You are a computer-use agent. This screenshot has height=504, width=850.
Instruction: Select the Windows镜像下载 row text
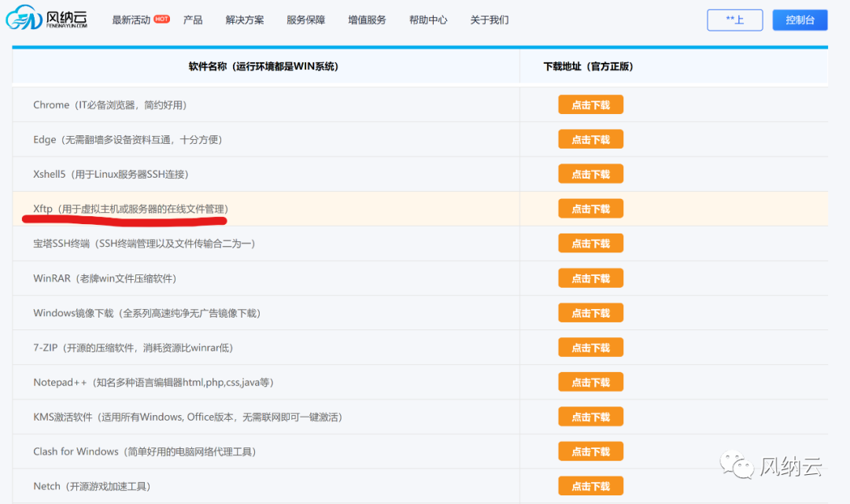click(147, 313)
